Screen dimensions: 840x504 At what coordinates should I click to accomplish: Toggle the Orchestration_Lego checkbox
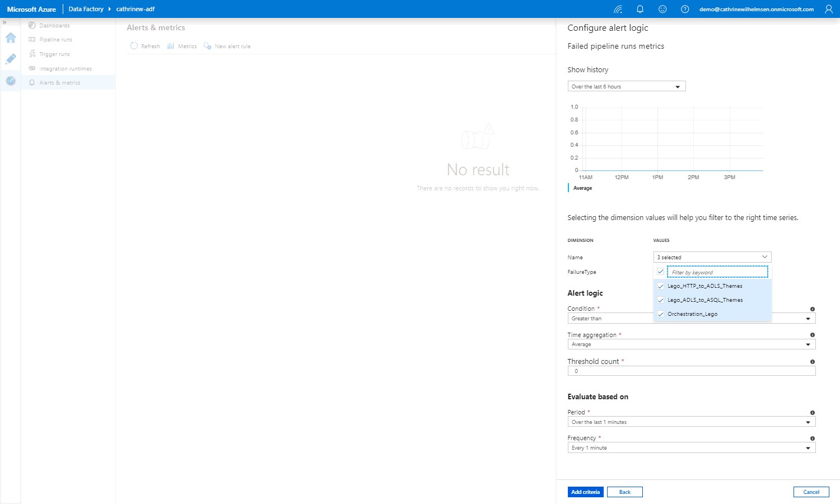[661, 314]
